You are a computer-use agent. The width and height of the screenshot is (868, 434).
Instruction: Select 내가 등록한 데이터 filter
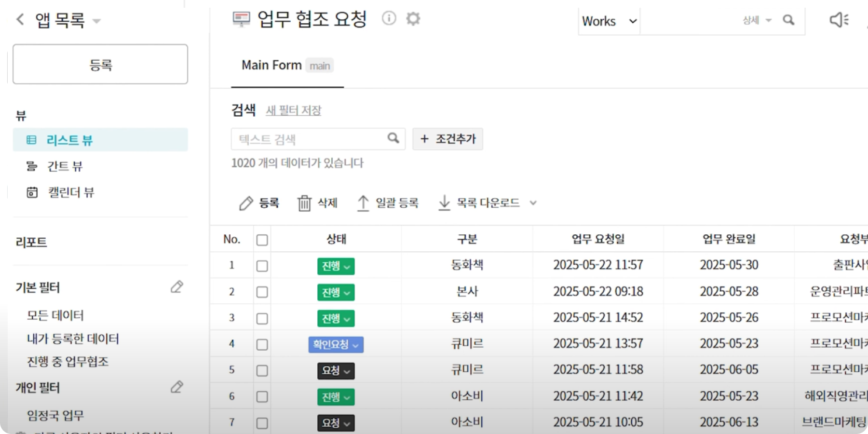pos(73,339)
